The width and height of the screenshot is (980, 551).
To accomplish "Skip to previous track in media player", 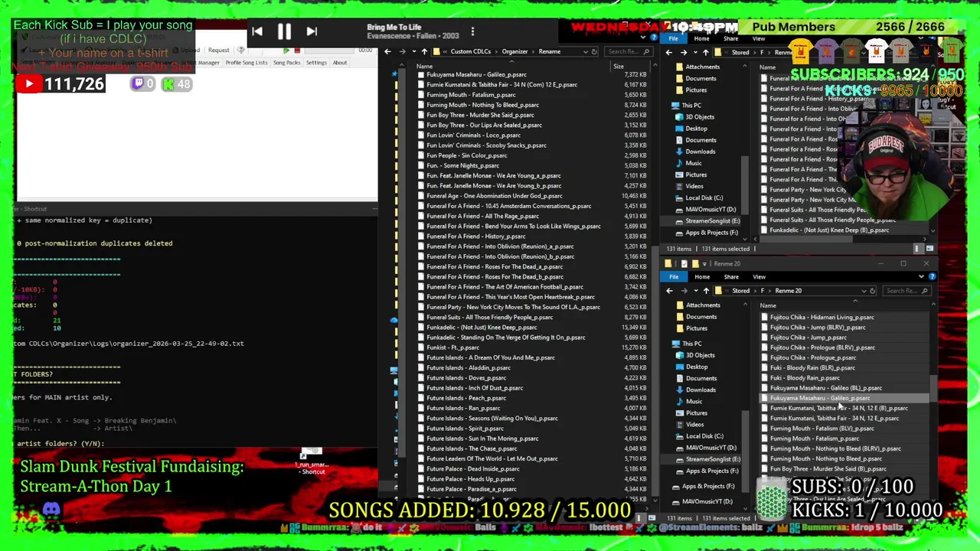I will click(x=257, y=31).
